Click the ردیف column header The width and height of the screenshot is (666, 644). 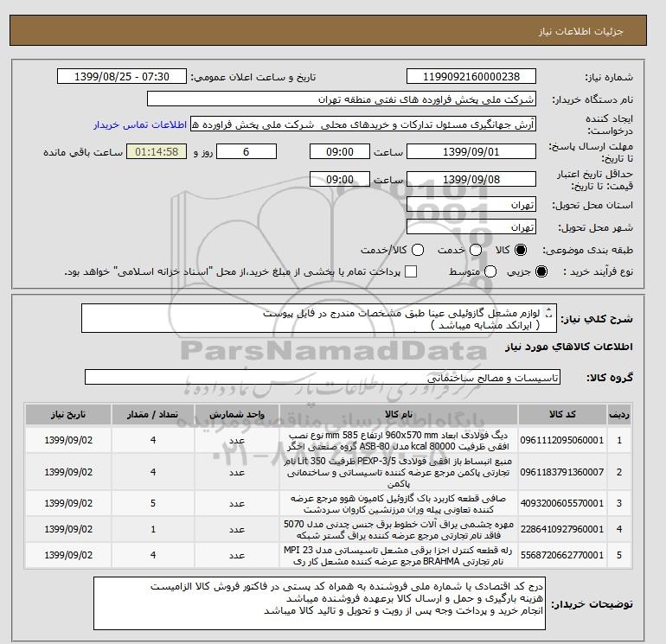[x=618, y=414]
